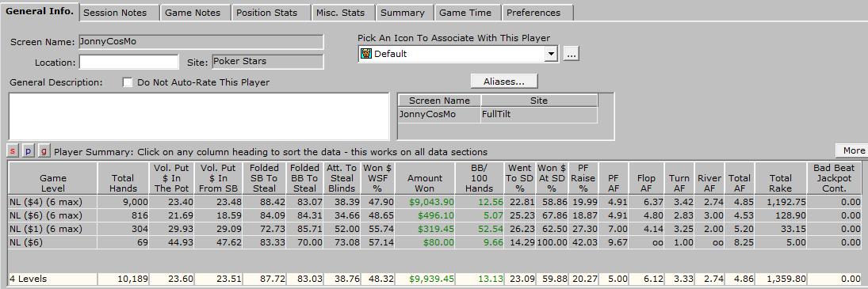The width and height of the screenshot is (868, 289).
Task: Sort by PF AF column header
Action: click(614, 178)
